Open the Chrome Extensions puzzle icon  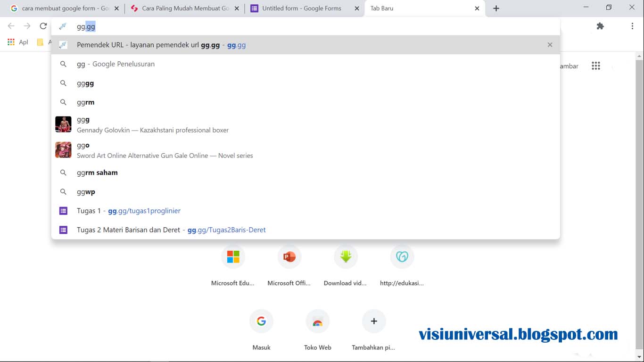click(600, 26)
